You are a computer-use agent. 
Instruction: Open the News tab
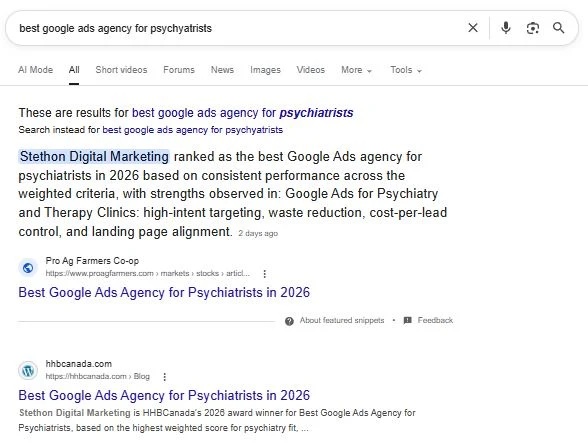click(x=222, y=70)
